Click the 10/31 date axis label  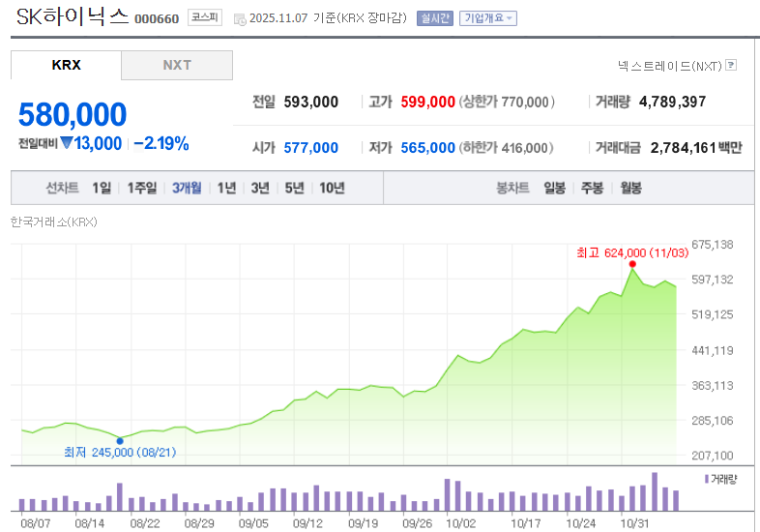[634, 523]
